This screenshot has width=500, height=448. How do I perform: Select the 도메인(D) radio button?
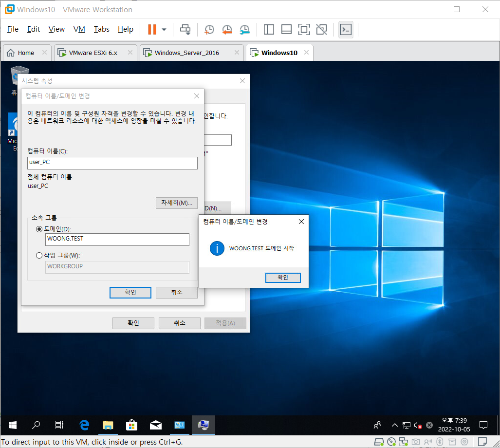click(x=39, y=229)
